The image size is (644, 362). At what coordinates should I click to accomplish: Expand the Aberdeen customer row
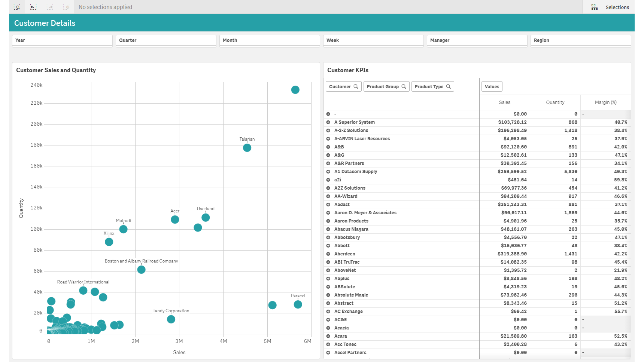(x=328, y=254)
